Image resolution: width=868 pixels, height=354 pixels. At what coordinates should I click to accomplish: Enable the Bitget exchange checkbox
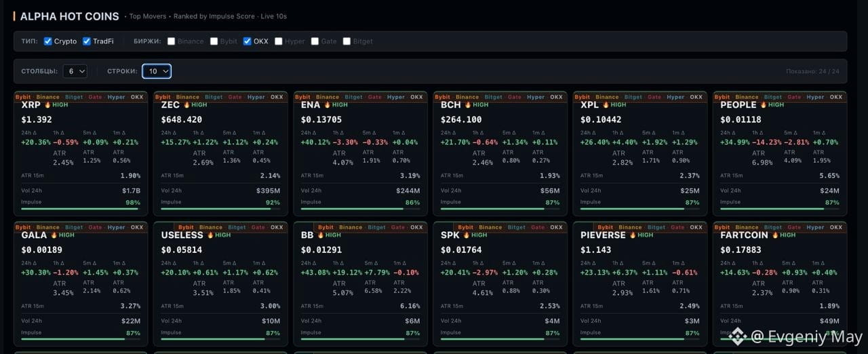[x=347, y=41]
